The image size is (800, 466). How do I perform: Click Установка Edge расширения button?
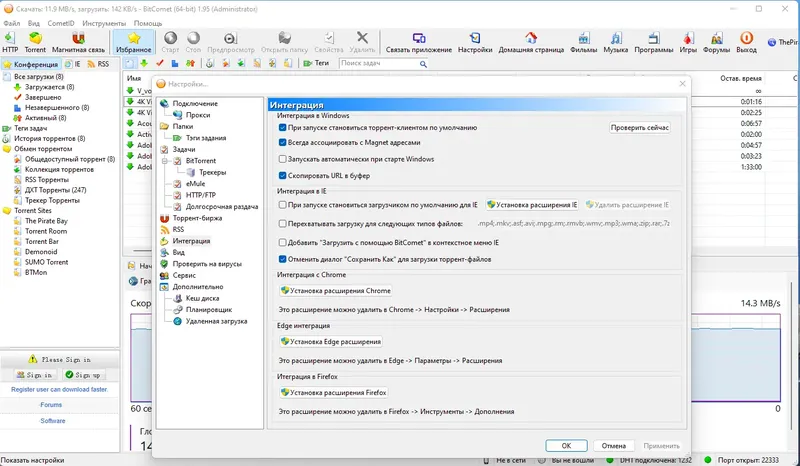click(331, 341)
